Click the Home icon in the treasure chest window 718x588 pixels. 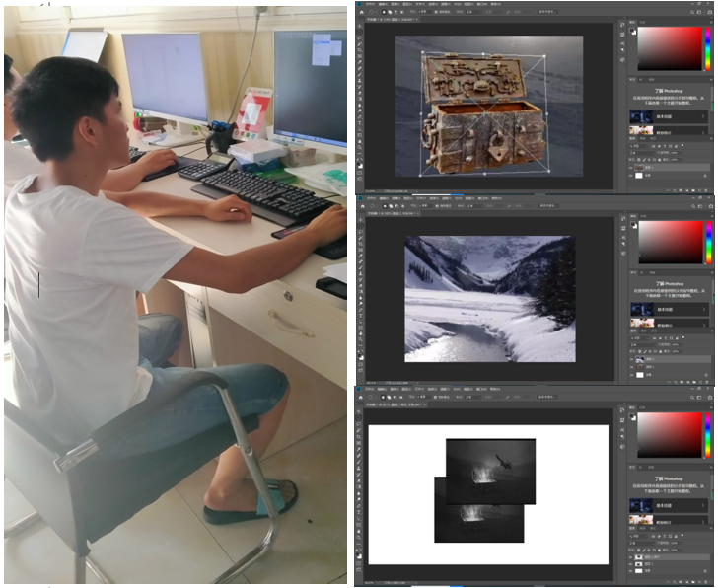click(x=360, y=12)
